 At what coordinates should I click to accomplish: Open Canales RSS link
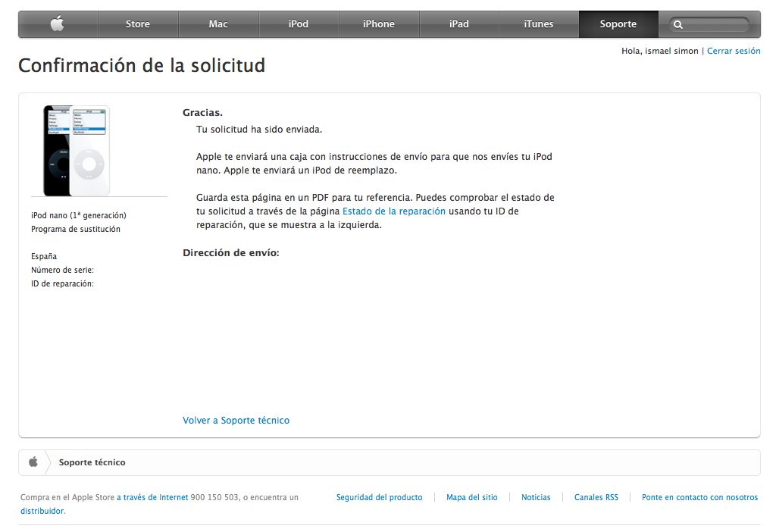[596, 497]
